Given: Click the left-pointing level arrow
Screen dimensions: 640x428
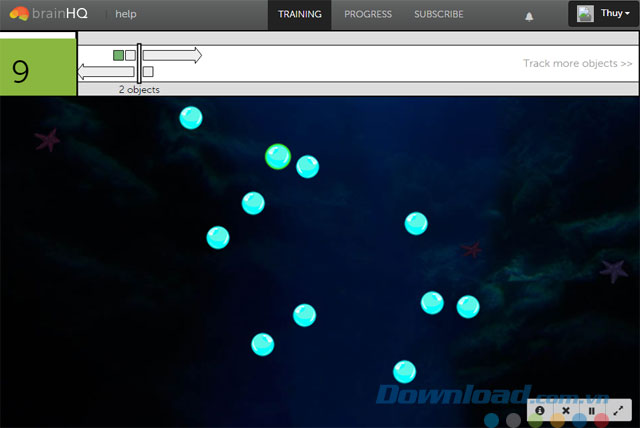Looking at the screenshot, I should click(x=107, y=72).
